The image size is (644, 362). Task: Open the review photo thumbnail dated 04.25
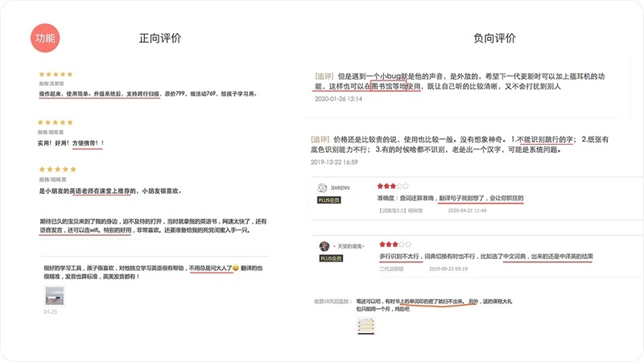[x=54, y=295]
